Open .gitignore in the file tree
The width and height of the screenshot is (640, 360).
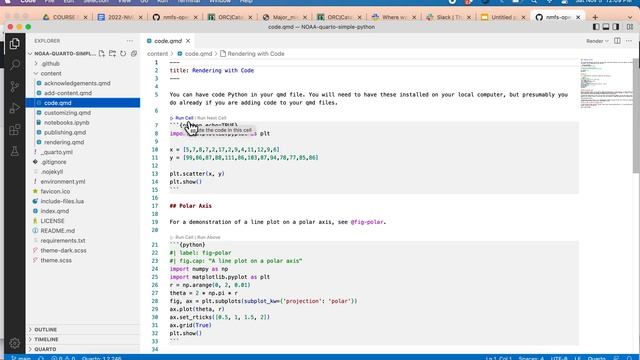[x=53, y=162]
